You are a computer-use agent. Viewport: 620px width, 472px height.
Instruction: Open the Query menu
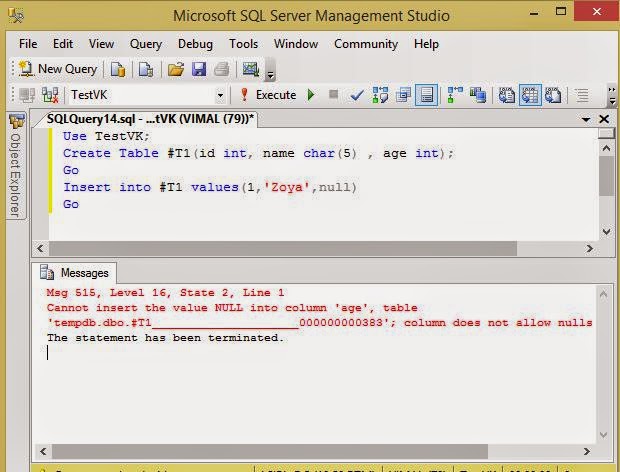[146, 44]
